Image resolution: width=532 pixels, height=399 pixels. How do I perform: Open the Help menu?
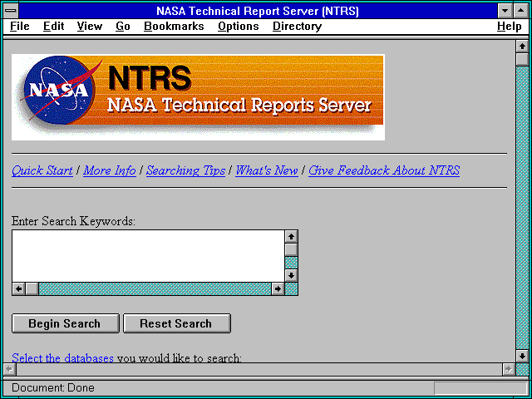pos(510,27)
